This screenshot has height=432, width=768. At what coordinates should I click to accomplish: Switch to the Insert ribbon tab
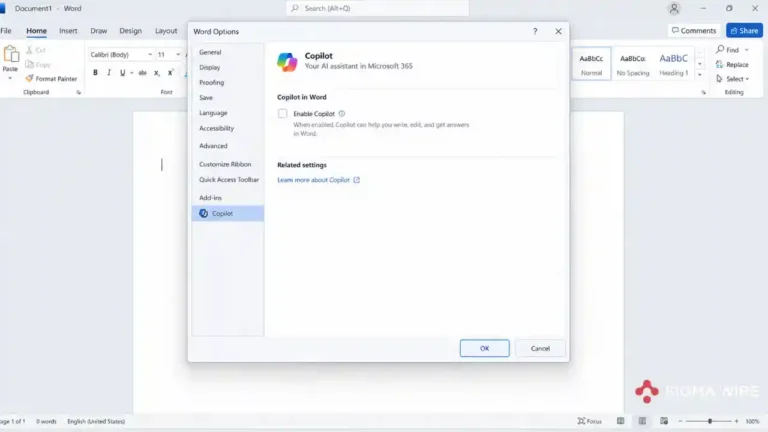[68, 30]
